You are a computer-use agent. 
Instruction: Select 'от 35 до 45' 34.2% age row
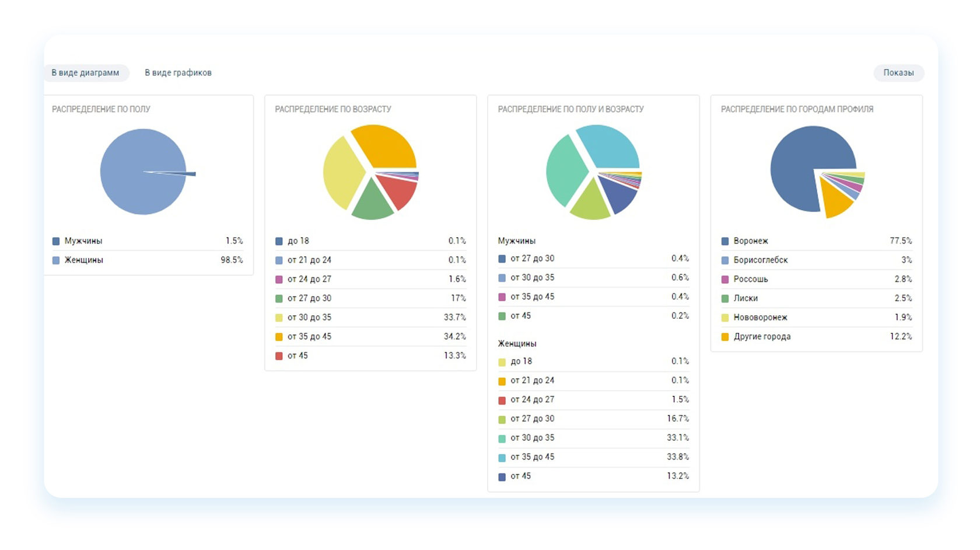coord(370,337)
